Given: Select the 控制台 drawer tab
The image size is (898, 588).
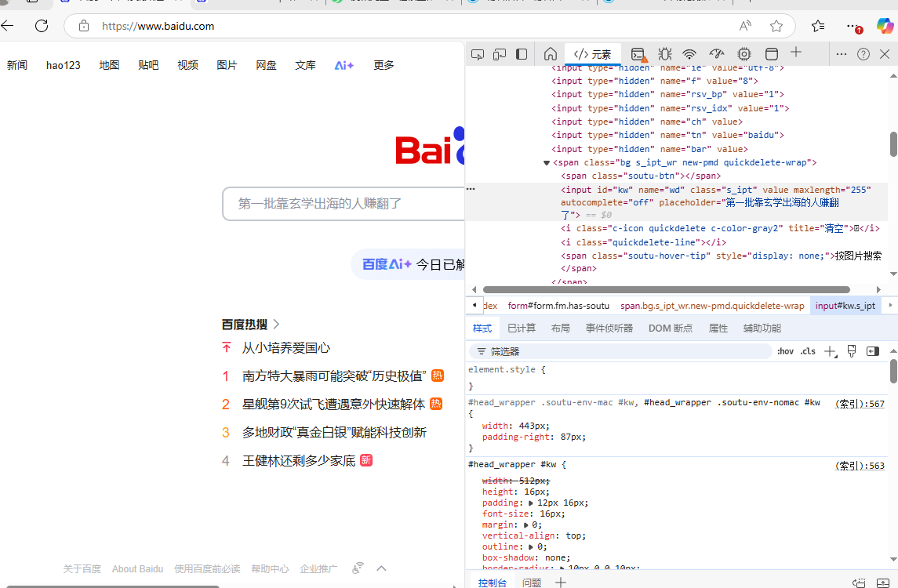Looking at the screenshot, I should point(493,583).
